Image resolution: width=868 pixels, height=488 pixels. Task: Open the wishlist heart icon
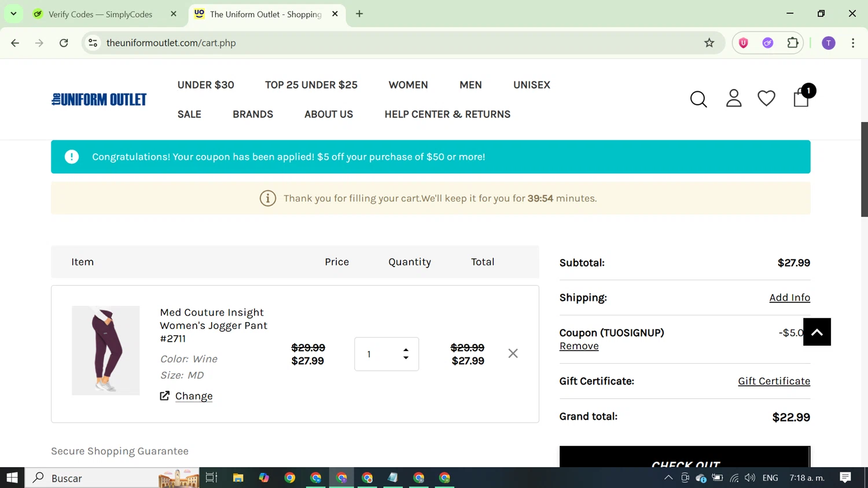coord(766,98)
